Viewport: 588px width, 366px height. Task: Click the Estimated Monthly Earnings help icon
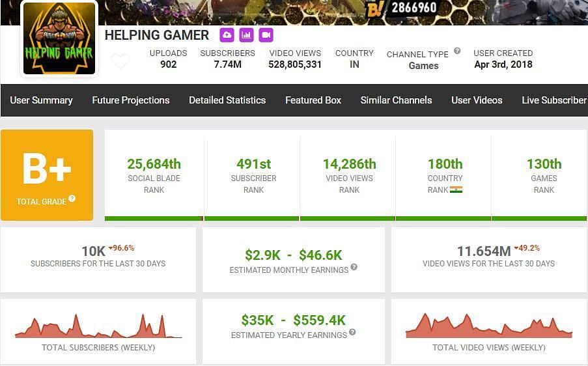pyautogui.click(x=354, y=267)
